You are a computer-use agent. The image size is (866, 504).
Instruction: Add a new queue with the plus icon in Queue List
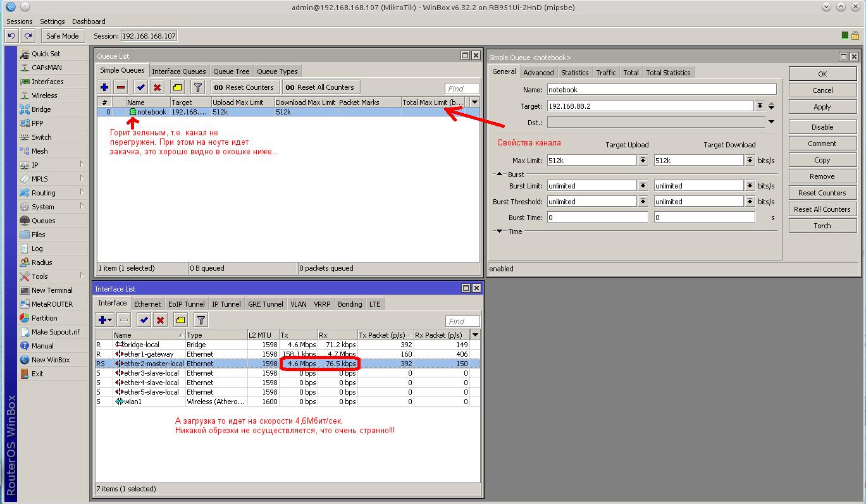104,87
